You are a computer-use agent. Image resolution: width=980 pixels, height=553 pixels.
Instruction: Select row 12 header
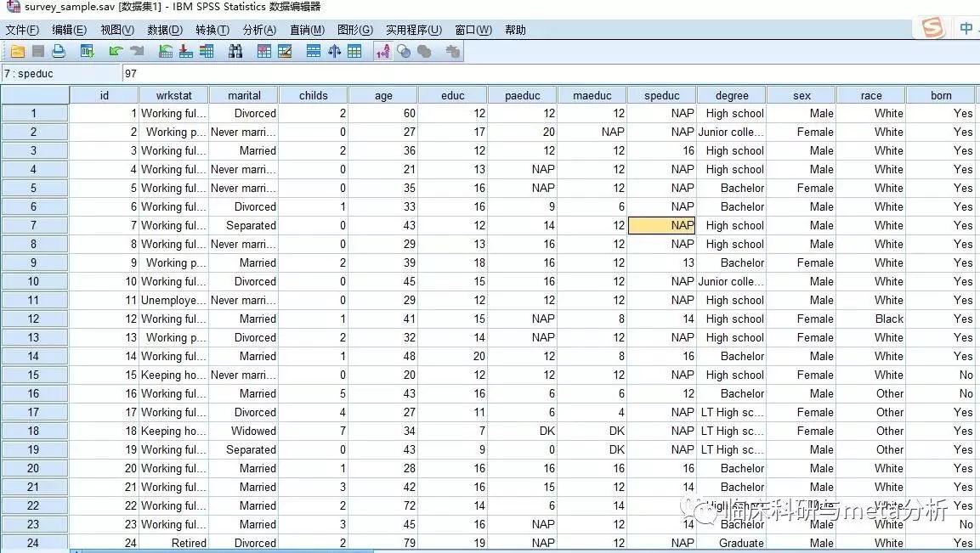pyautogui.click(x=34, y=319)
